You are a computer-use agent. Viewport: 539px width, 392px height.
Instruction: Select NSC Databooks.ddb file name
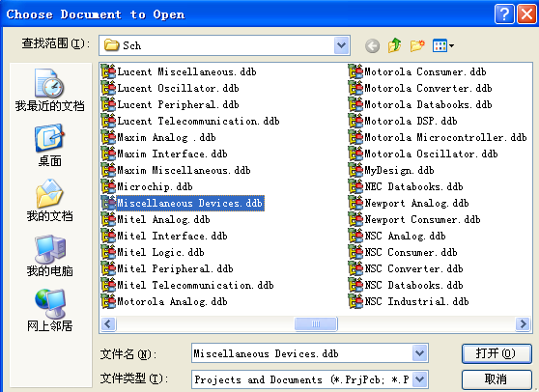[x=413, y=286]
